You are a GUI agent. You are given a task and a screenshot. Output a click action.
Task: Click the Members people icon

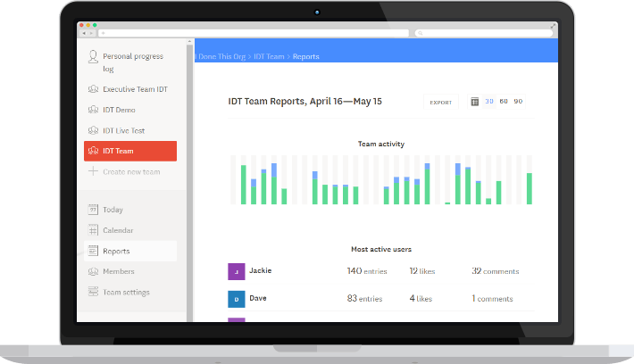93,271
